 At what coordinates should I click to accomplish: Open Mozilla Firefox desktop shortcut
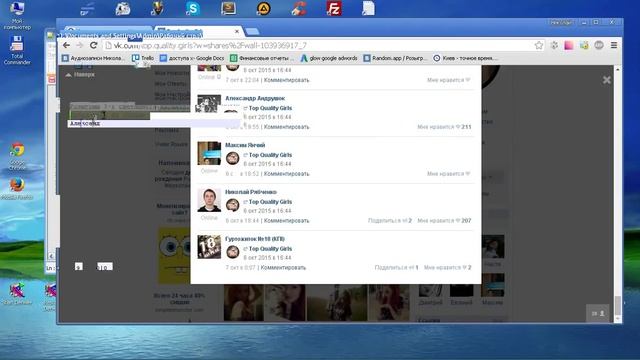point(17,189)
